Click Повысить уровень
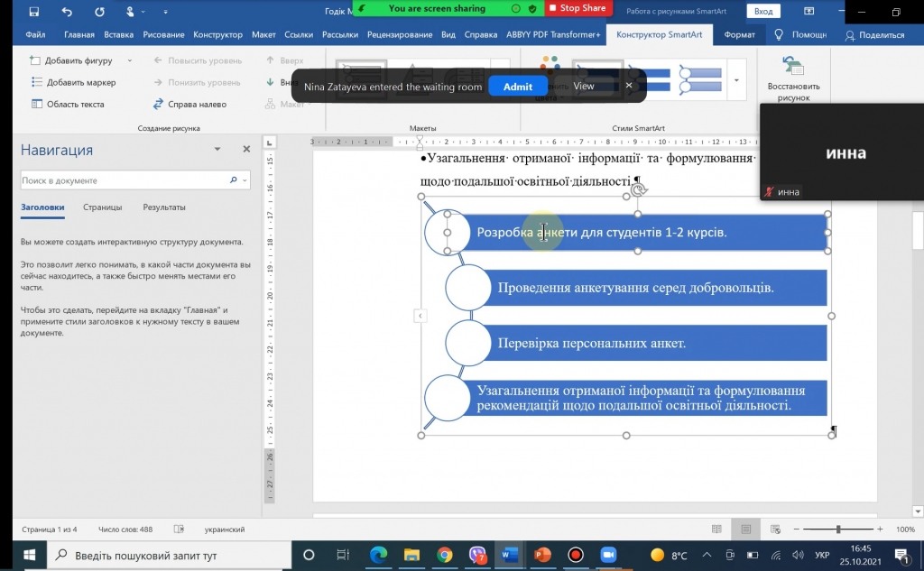Viewport: 924px width, 571px height. [x=198, y=60]
